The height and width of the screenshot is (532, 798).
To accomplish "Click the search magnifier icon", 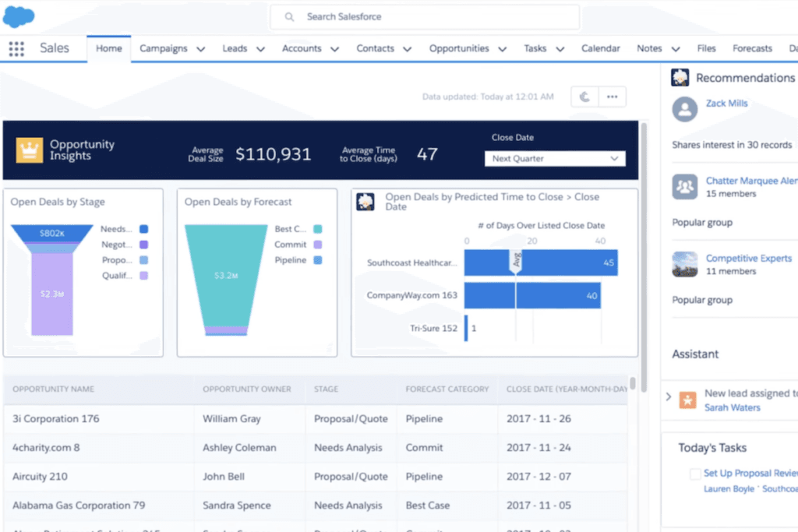I will point(290,17).
